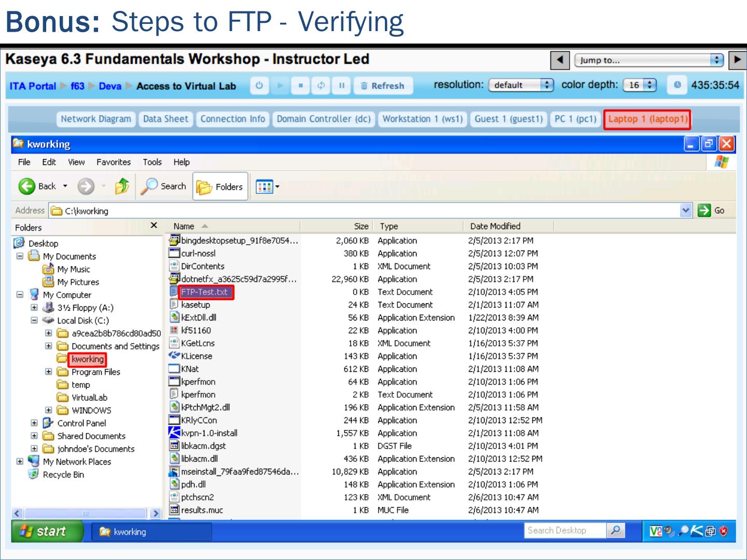Click the Windows start button
Screen dimensions: 747x560
point(47,531)
